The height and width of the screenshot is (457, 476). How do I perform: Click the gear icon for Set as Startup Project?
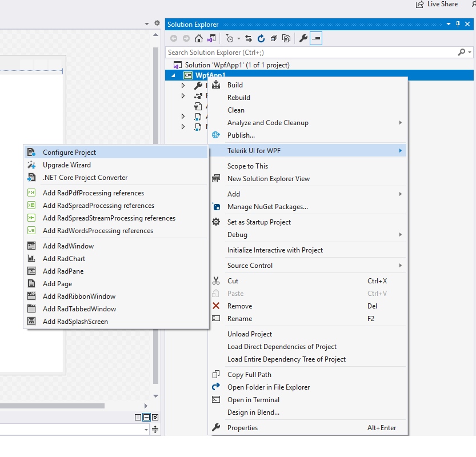tap(216, 222)
